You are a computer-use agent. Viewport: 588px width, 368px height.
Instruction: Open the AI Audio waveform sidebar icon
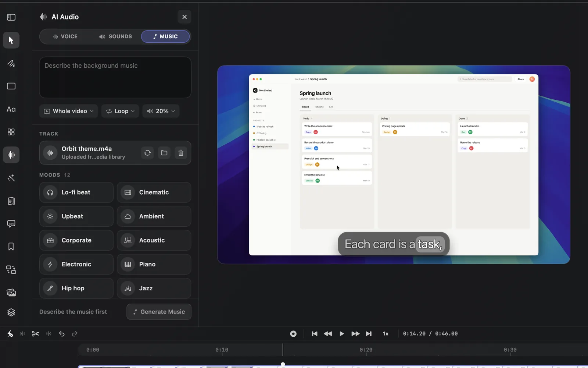tap(11, 155)
